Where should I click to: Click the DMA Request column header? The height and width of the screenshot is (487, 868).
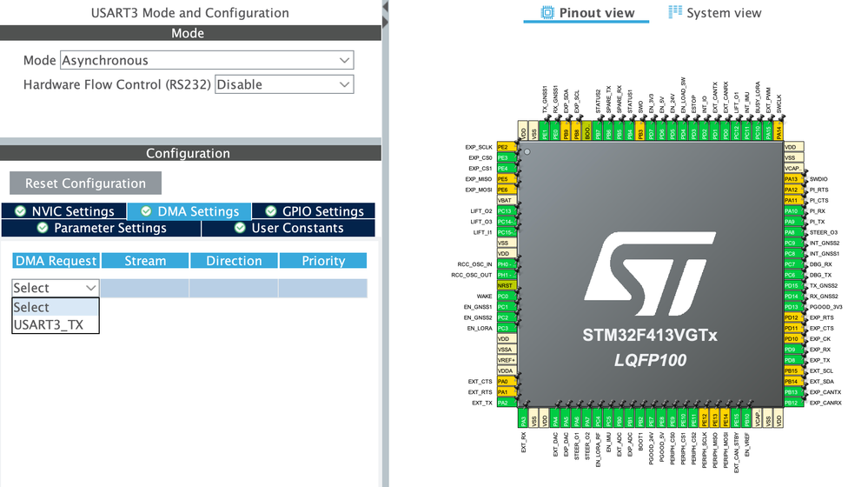56,260
